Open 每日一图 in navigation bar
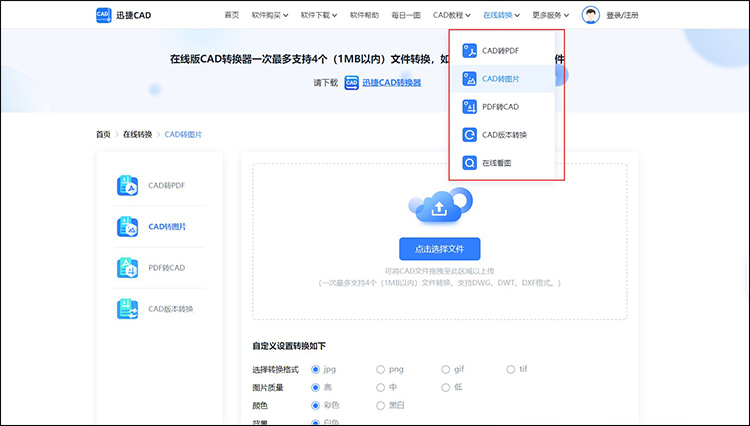The image size is (750, 426). (x=406, y=15)
